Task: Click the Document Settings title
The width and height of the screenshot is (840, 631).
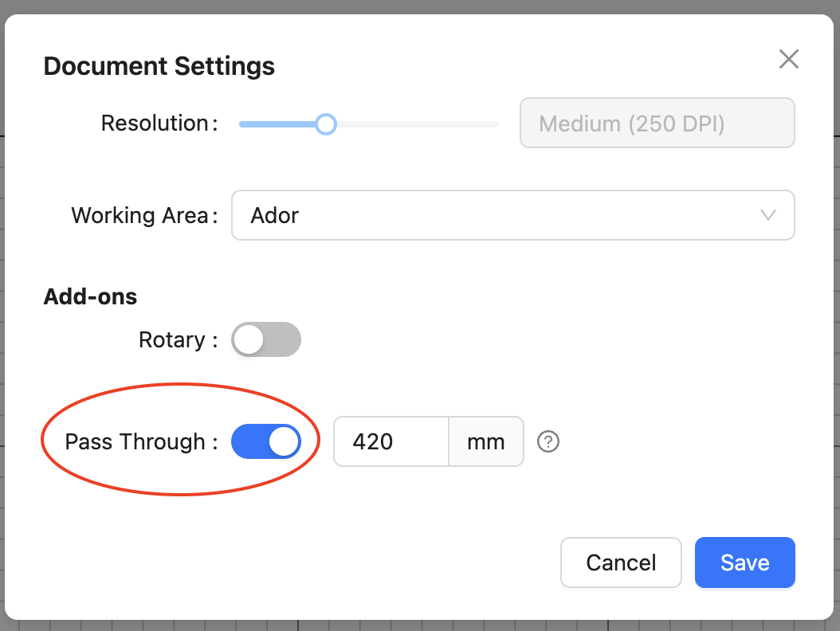Action: coord(159,66)
